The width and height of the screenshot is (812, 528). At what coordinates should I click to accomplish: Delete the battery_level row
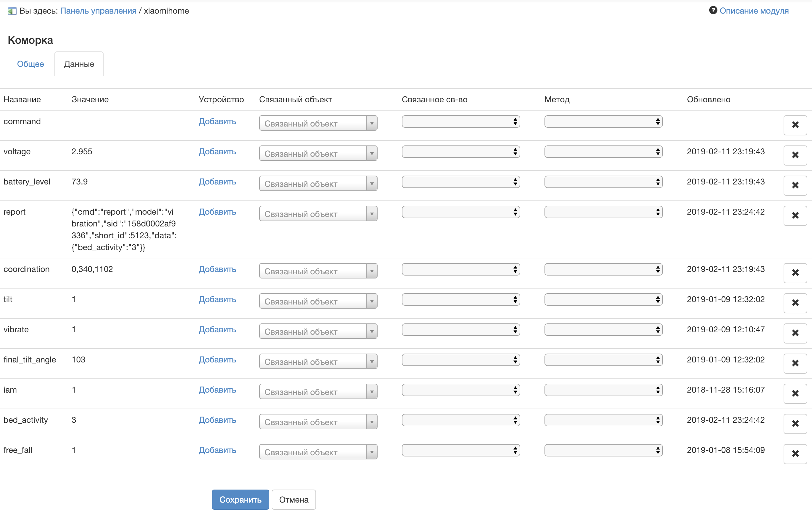point(795,185)
